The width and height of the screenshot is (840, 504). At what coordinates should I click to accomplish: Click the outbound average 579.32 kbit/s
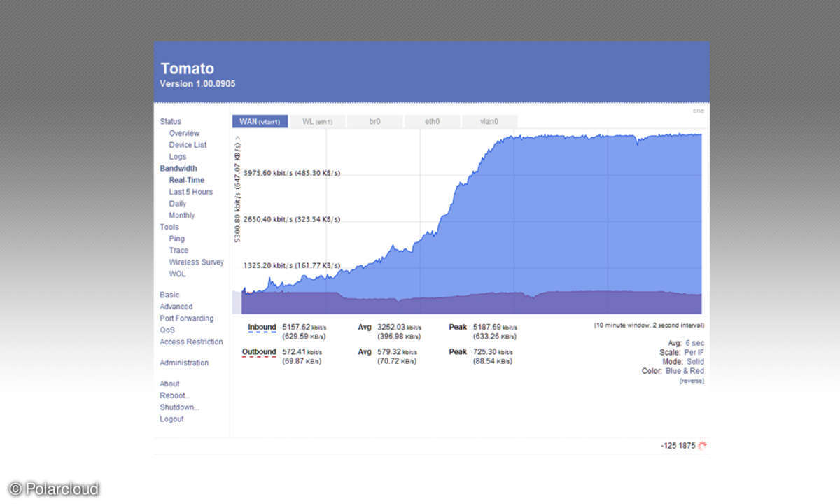397,351
